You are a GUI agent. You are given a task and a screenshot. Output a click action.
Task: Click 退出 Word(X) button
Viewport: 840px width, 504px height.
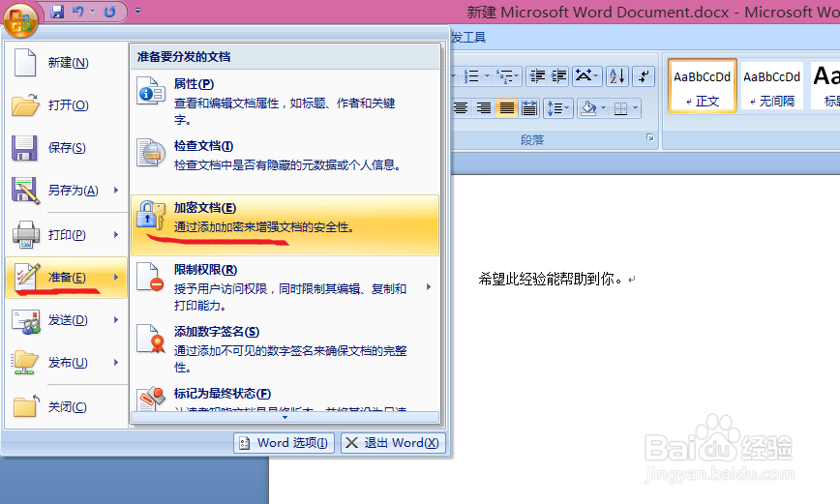pyautogui.click(x=393, y=443)
